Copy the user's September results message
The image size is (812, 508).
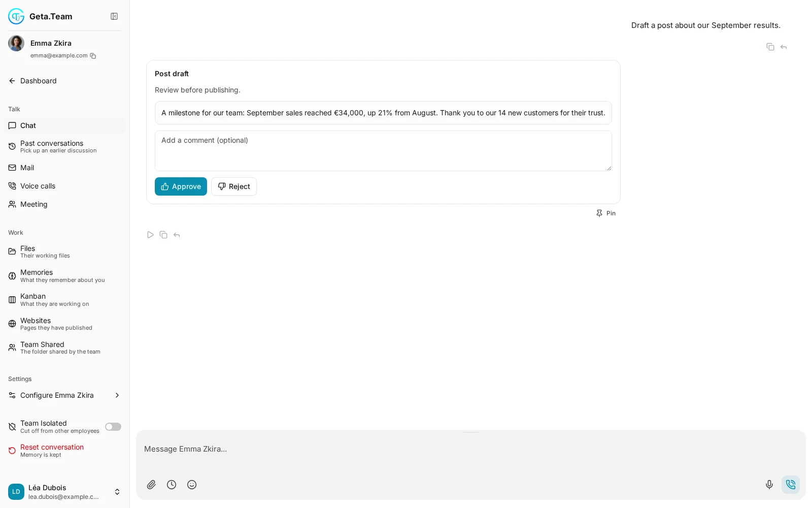tap(770, 47)
